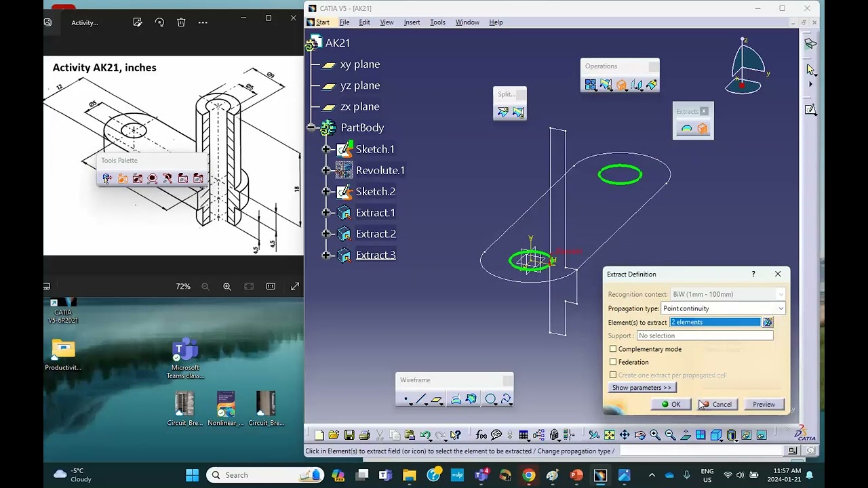
Task: Open Microsoft Teams classic desktop shortcut
Action: click(185, 358)
